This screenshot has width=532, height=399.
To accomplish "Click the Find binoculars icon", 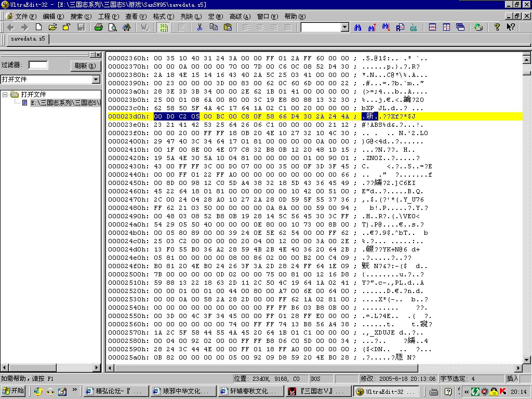I will (358, 27).
